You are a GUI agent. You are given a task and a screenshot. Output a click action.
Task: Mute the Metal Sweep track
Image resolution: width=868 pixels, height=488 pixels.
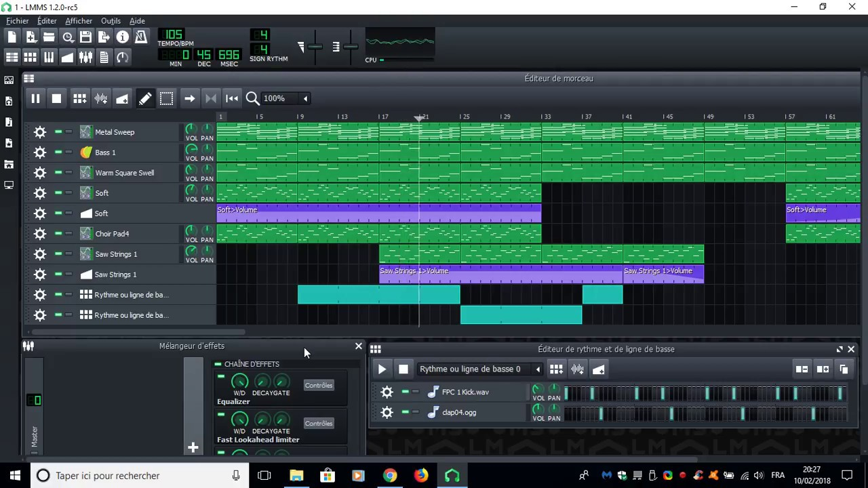point(58,132)
